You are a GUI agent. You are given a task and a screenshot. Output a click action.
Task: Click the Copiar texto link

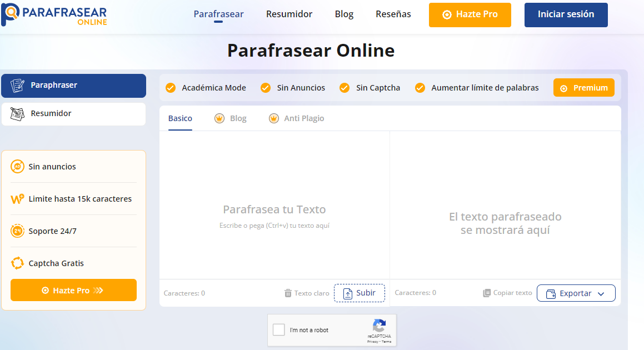pos(512,293)
